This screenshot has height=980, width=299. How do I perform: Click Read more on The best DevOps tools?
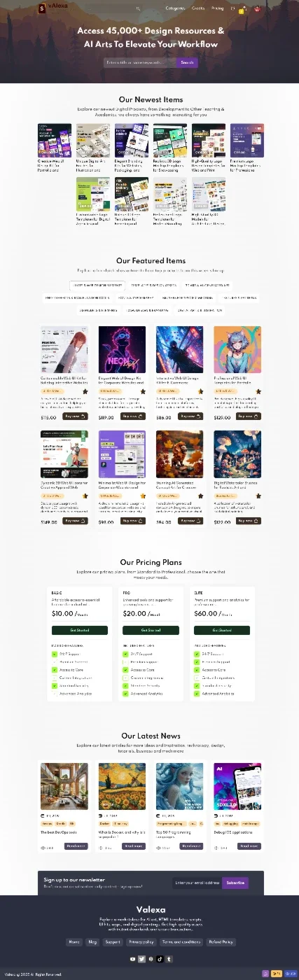pyautogui.click(x=76, y=846)
